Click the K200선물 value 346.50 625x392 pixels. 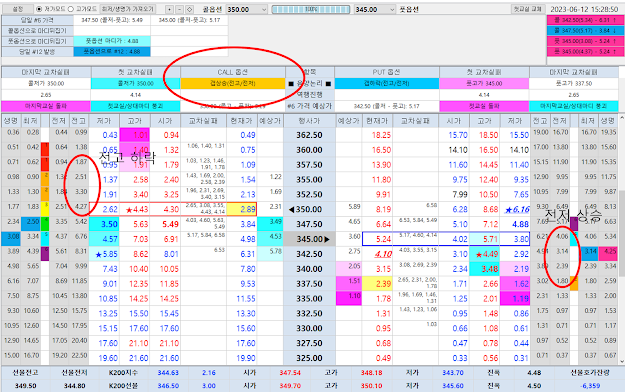click(168, 386)
